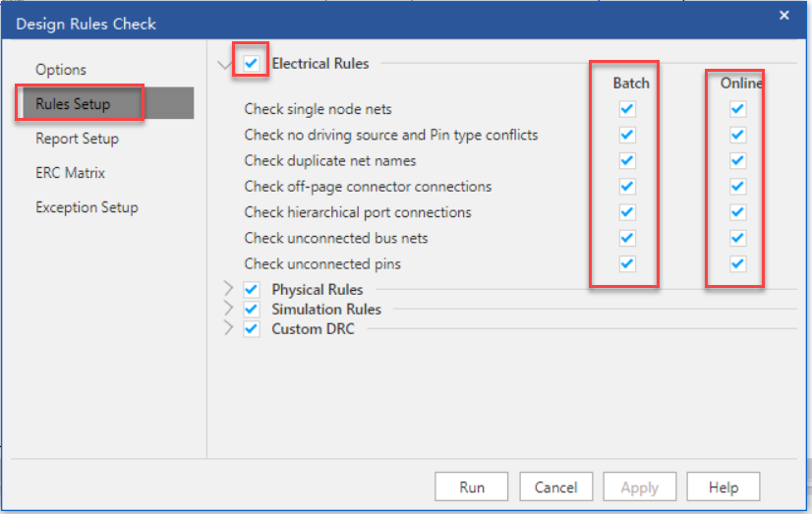Disable Batch check for unconnected pins
The width and height of the screenshot is (812, 514).
tap(627, 263)
